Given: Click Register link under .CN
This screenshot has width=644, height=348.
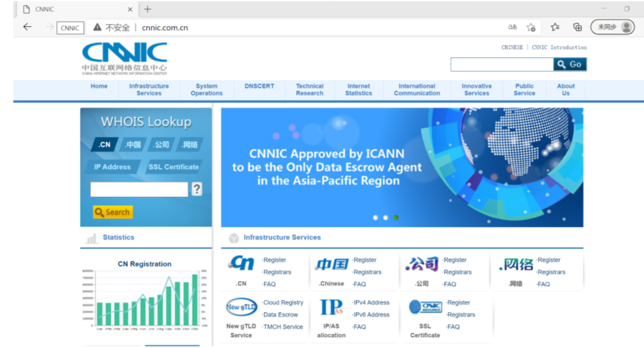Looking at the screenshot, I should 274,260.
